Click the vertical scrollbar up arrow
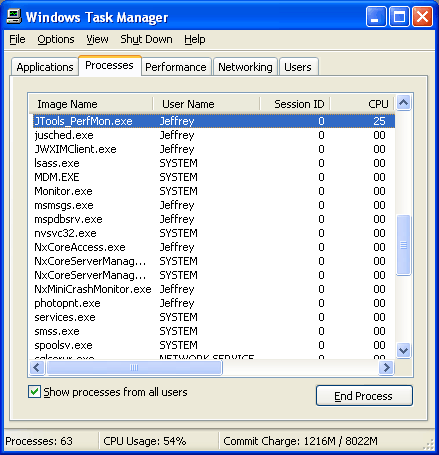 (404, 102)
